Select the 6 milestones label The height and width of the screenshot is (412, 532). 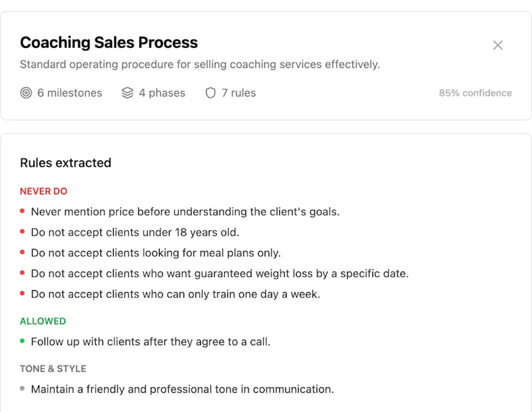tap(70, 93)
